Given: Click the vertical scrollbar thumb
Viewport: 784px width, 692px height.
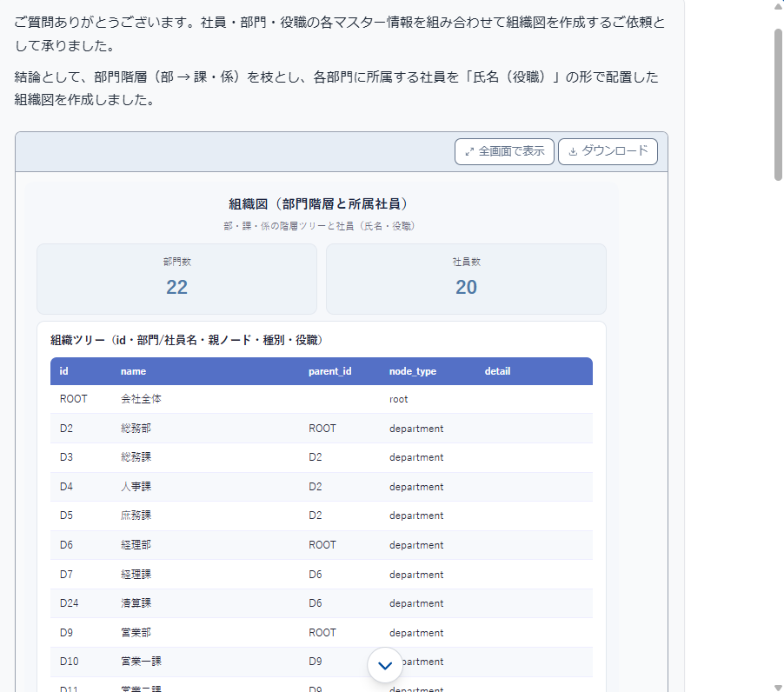Looking at the screenshot, I should click(x=778, y=104).
